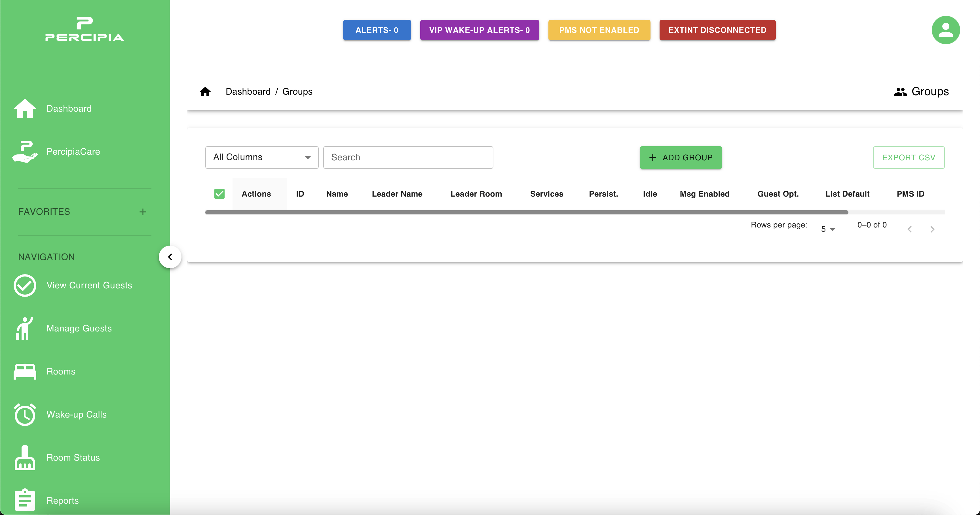
Task: Click the View Current Guests checkmark icon
Action: click(x=25, y=286)
